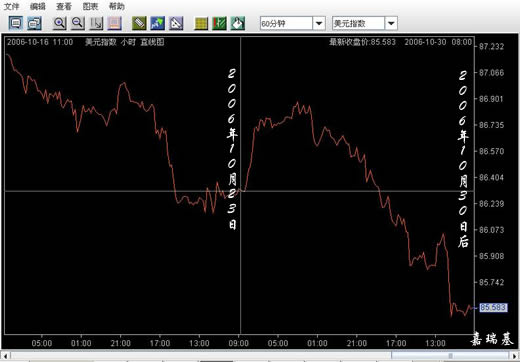Toggle the yellow grid icon

201,23
